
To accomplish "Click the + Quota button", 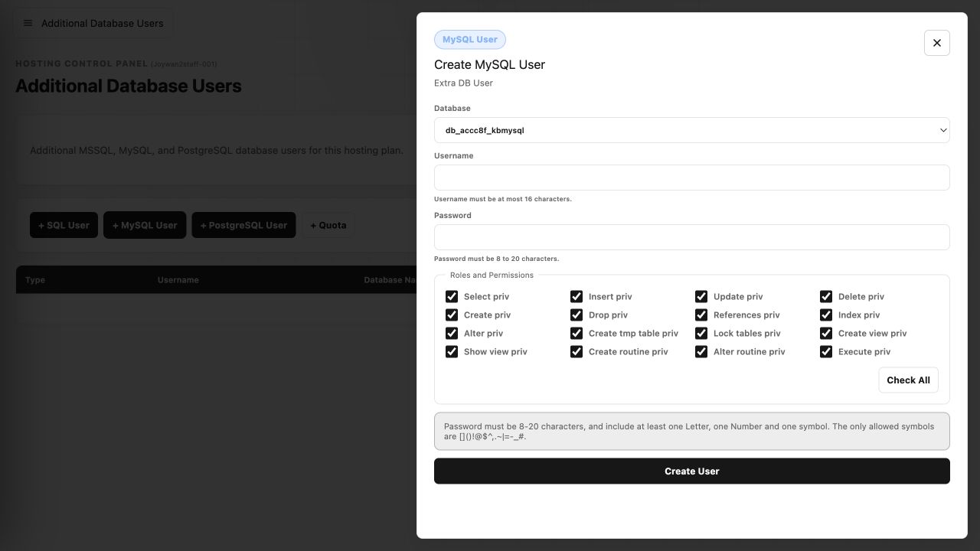I will coord(328,225).
